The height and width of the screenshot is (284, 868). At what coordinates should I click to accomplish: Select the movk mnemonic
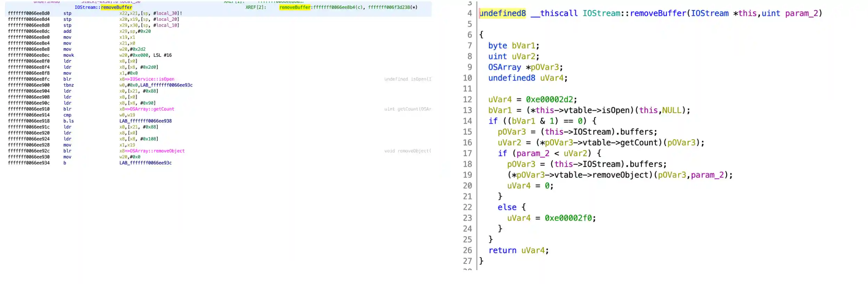[69, 55]
